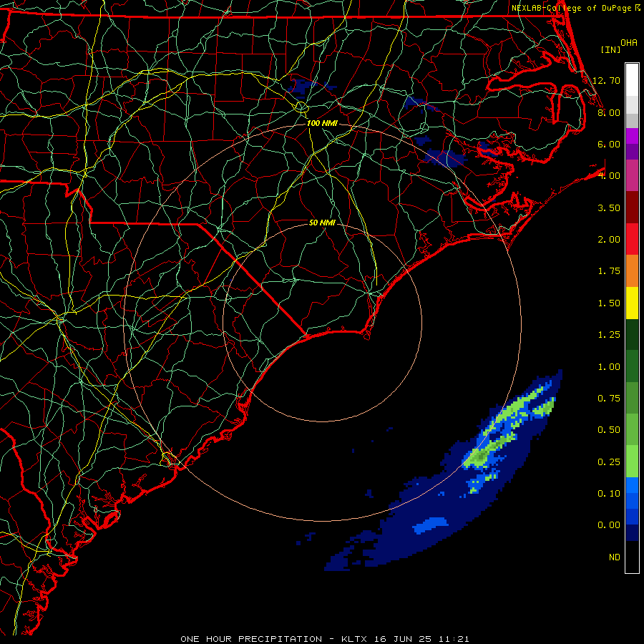The height and width of the screenshot is (644, 644).
Task: Click the pink 4.00 legend swatch
Action: [632, 175]
